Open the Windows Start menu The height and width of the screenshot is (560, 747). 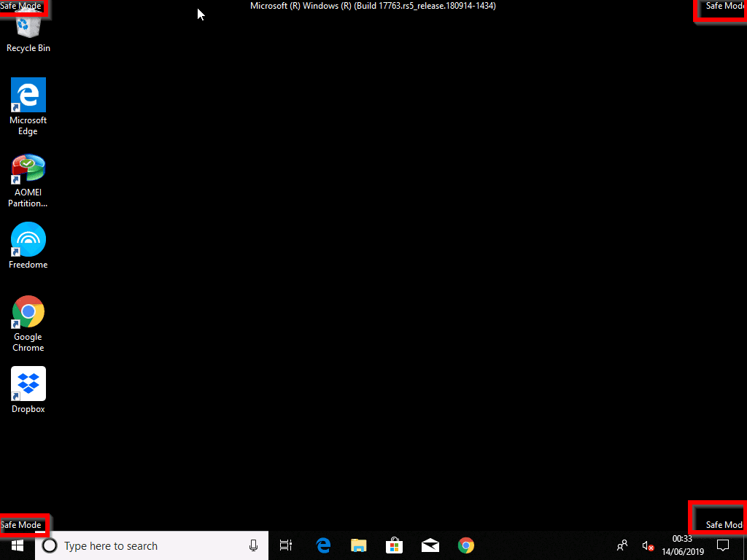click(x=18, y=545)
